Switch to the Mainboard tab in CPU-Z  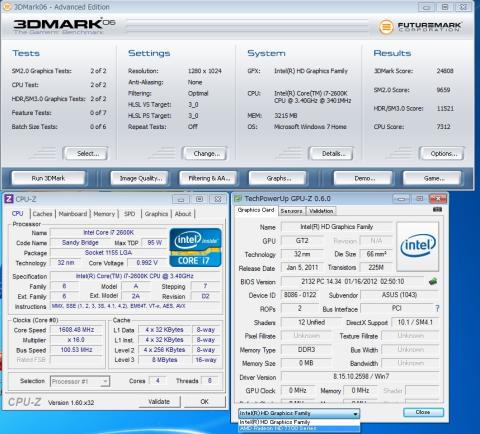(x=73, y=214)
